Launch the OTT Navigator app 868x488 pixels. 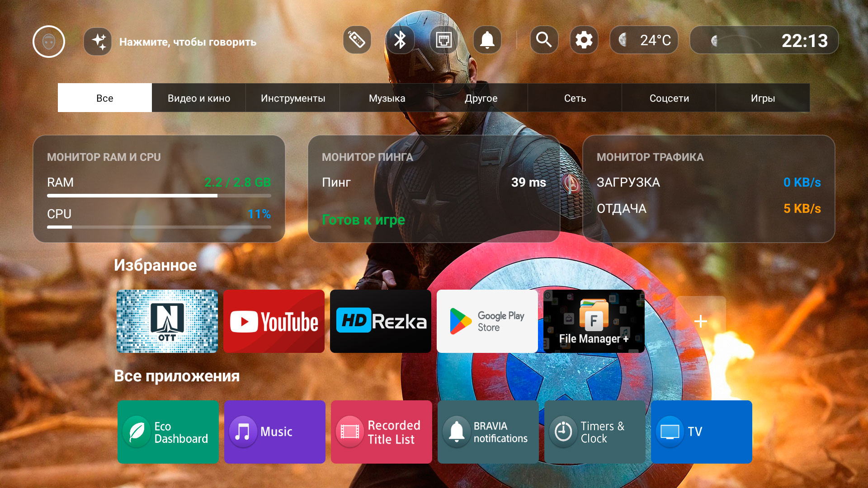click(167, 321)
